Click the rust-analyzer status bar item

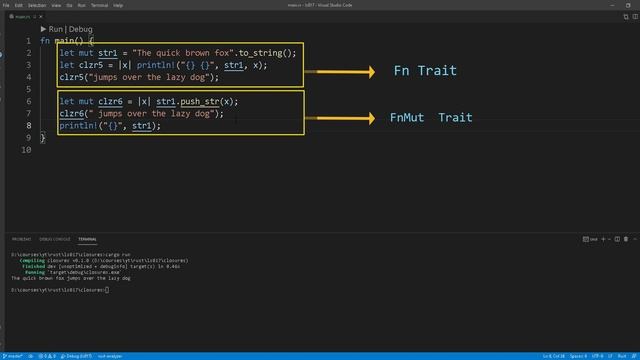(x=110, y=356)
